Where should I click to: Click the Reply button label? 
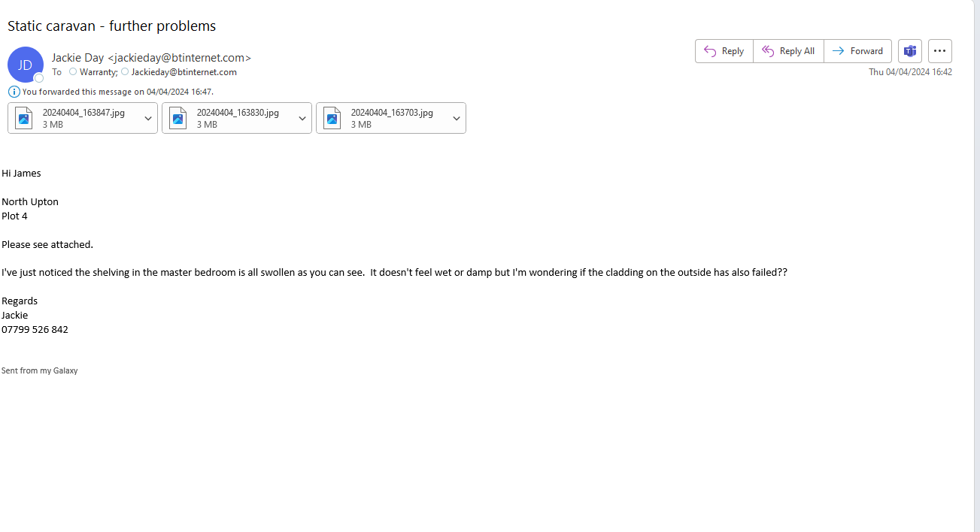point(733,51)
